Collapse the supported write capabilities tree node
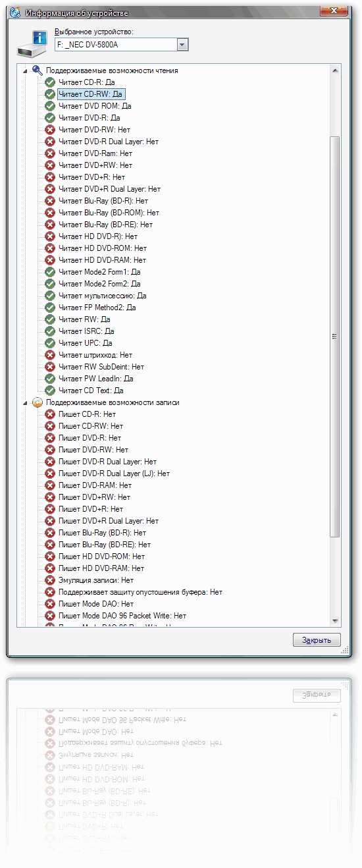This screenshot has height=868, width=362. 26,402
